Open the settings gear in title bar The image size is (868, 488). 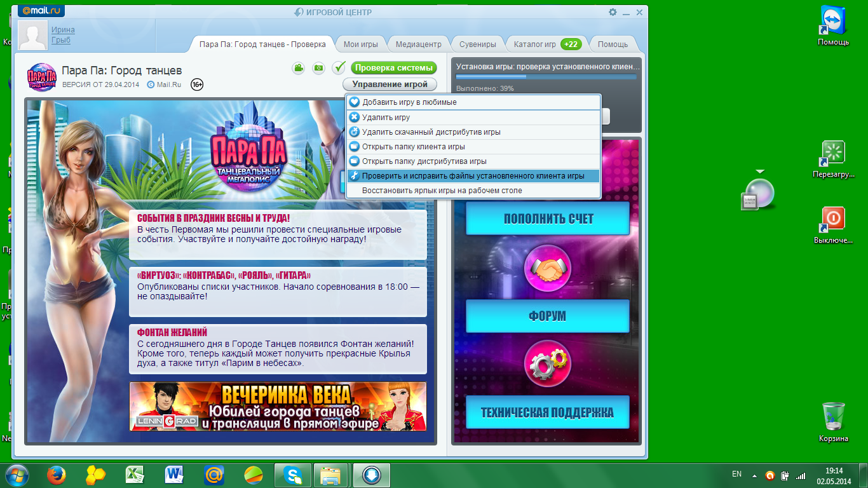click(x=613, y=12)
